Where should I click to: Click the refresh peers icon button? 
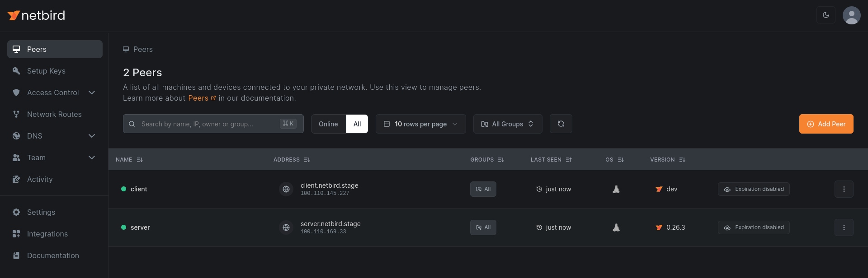[x=561, y=124]
